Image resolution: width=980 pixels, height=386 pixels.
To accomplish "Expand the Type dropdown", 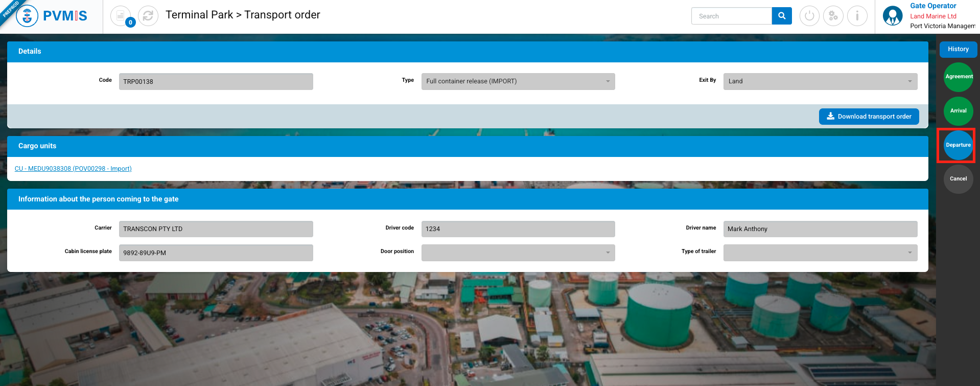I will [x=518, y=81].
